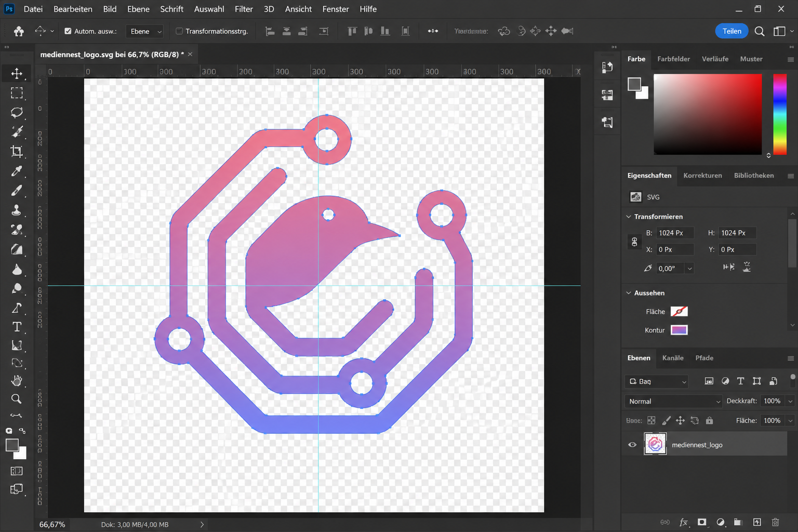Open the Ebenen panel menu icon
Screen dimensions: 798x532
point(790,358)
